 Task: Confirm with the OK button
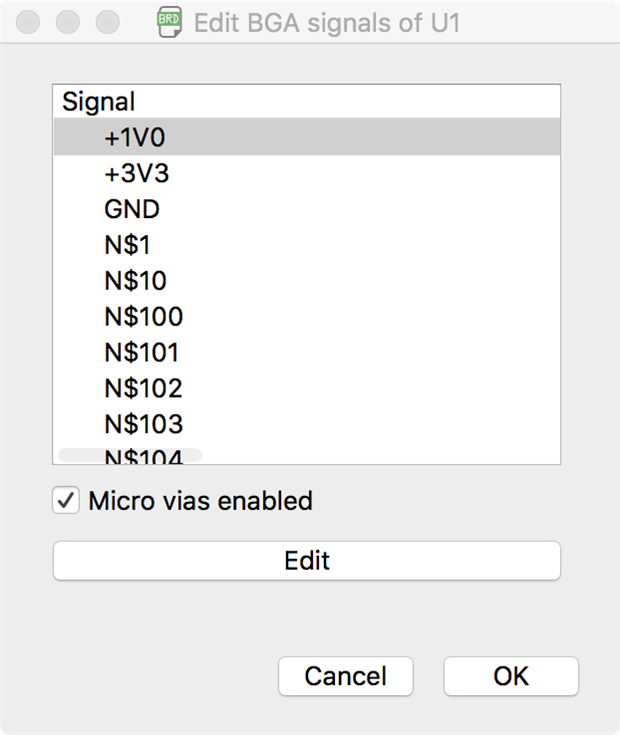pyautogui.click(x=510, y=676)
